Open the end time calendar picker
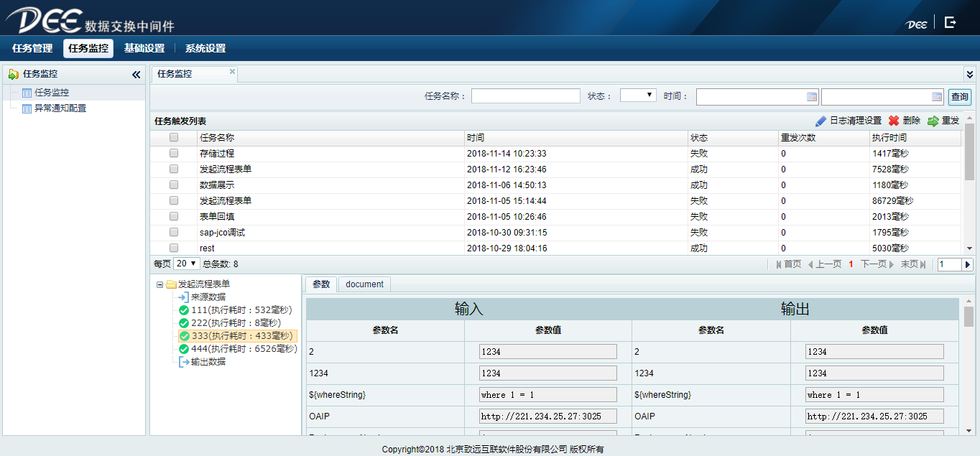Screen dimensions: 980x456 click(x=937, y=97)
